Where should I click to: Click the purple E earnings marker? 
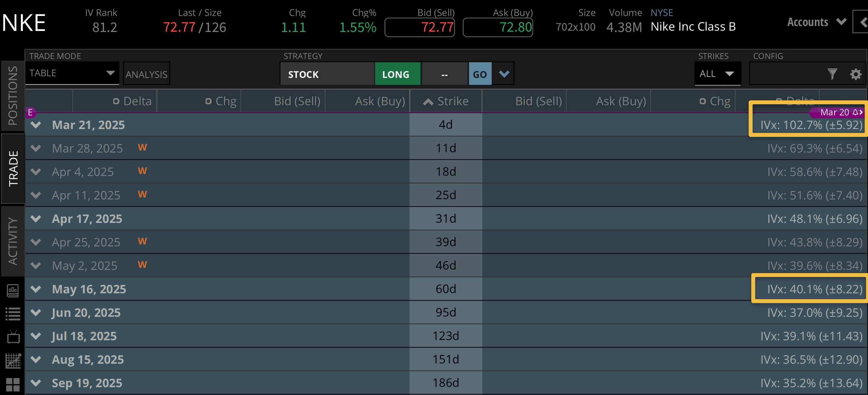point(30,112)
